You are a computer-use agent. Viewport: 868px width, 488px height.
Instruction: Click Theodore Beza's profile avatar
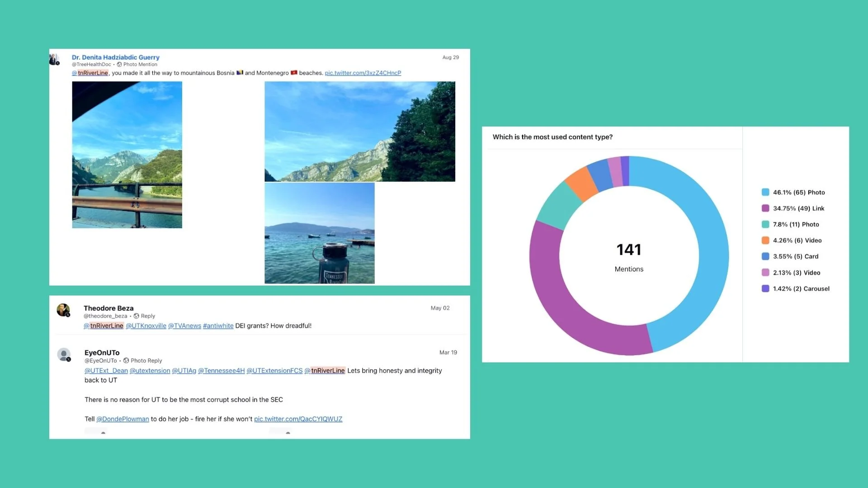[x=63, y=310]
